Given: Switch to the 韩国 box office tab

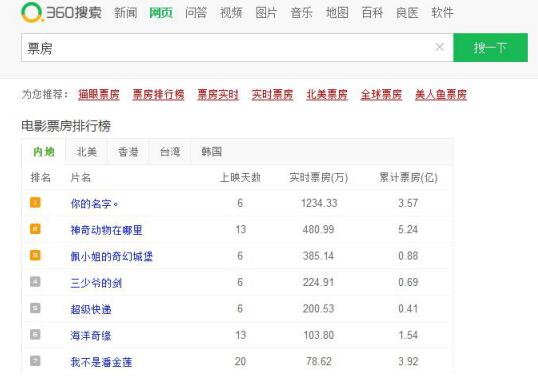Looking at the screenshot, I should [x=211, y=152].
